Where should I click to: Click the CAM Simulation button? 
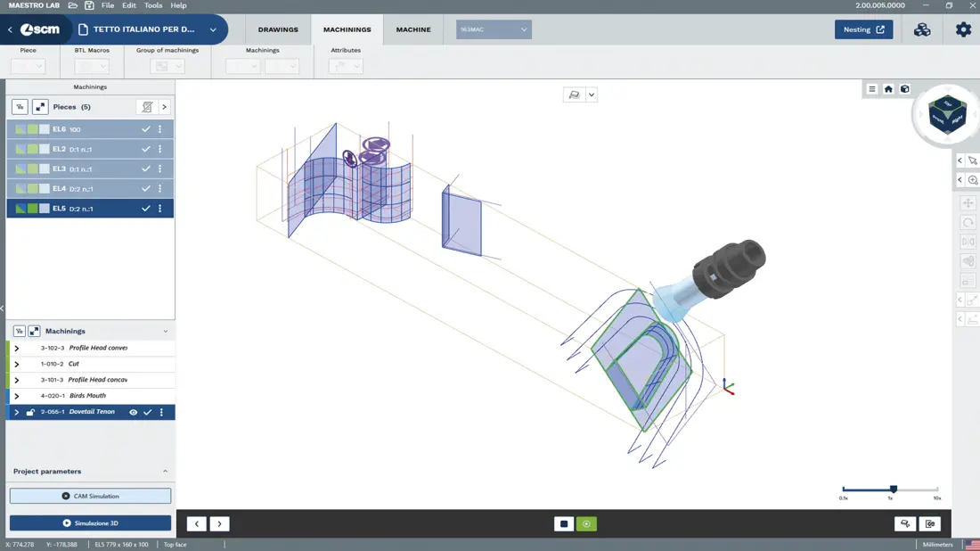click(x=90, y=496)
